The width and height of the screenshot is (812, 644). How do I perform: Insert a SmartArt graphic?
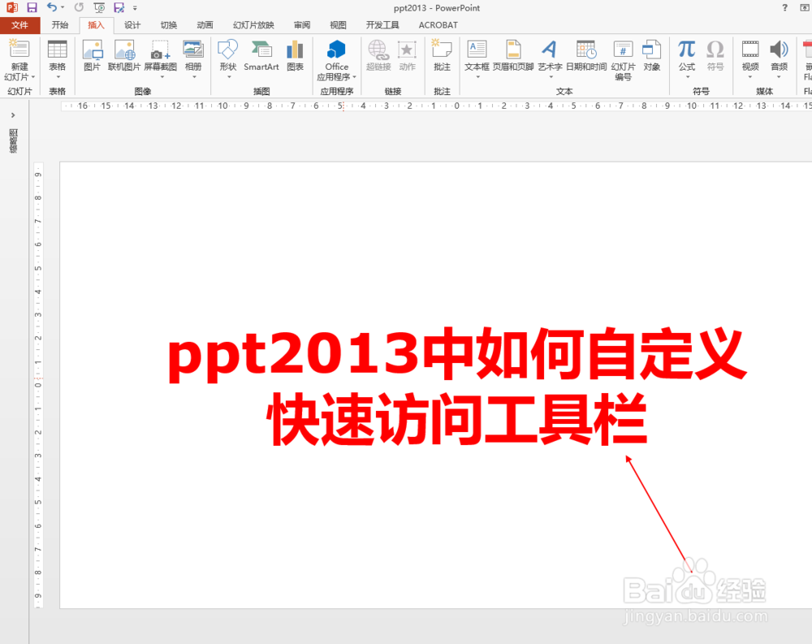[261, 55]
